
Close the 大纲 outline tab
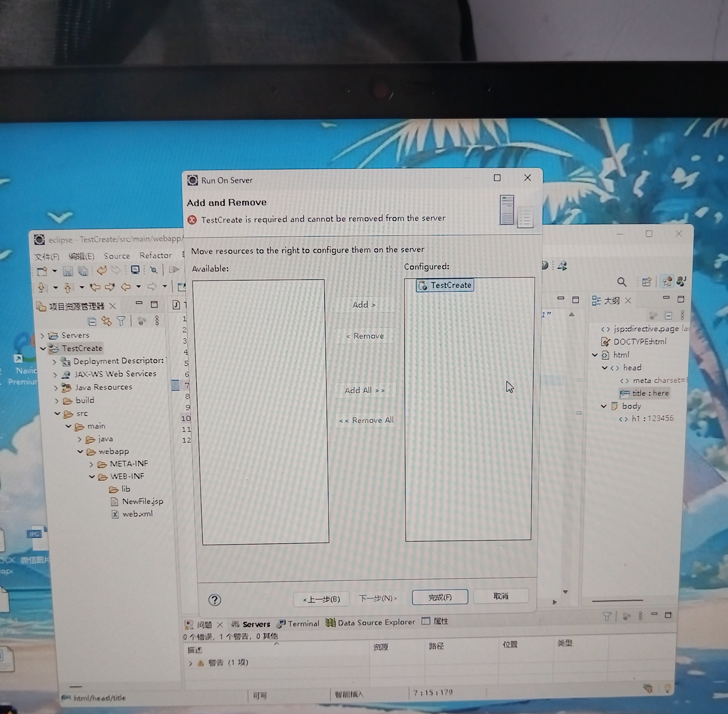[628, 300]
